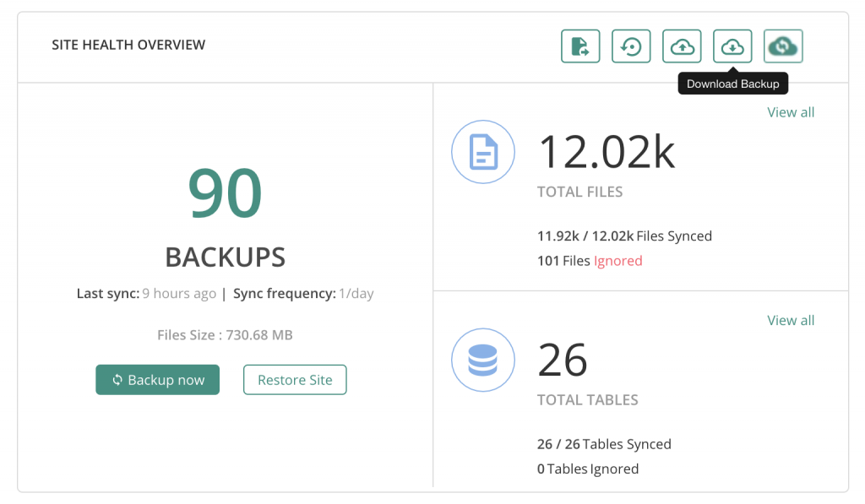The image size is (865, 504).
Task: Open View all for total files
Action: pos(791,112)
